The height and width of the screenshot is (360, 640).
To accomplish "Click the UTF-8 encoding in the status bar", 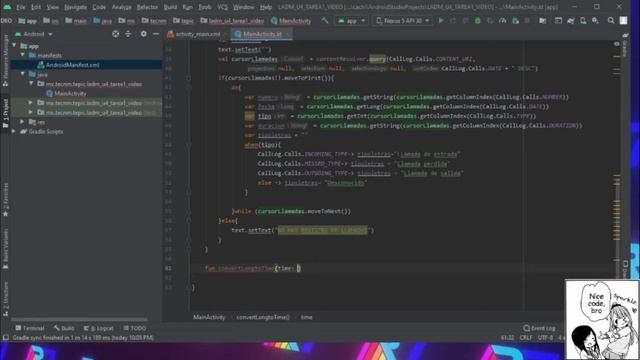I will coord(545,338).
